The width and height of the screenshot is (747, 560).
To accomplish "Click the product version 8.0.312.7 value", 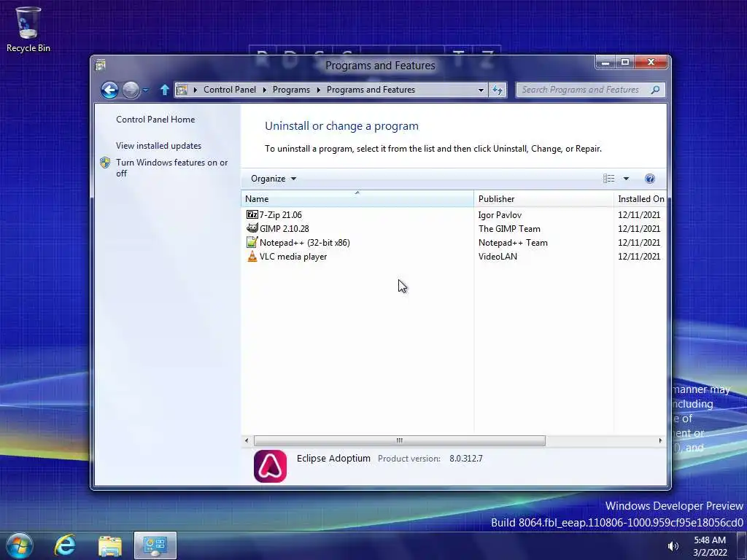I will pos(466,459).
